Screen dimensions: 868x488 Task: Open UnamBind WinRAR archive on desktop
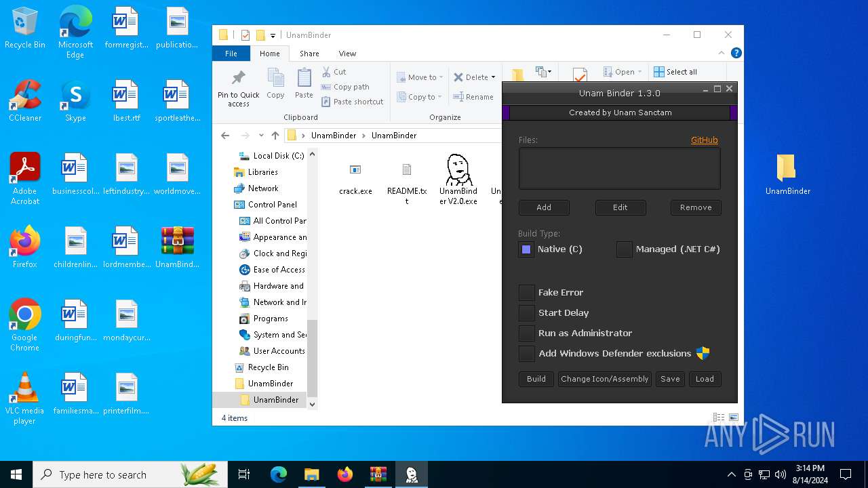point(178,248)
